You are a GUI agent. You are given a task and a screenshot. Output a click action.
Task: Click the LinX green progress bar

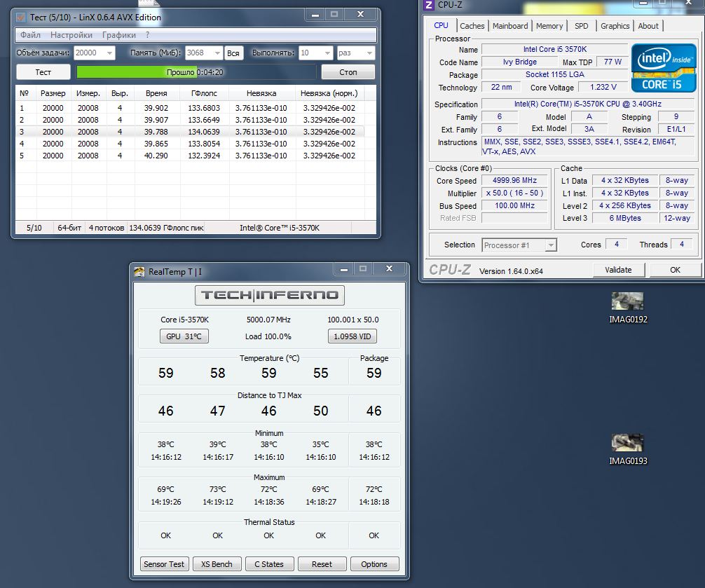196,72
